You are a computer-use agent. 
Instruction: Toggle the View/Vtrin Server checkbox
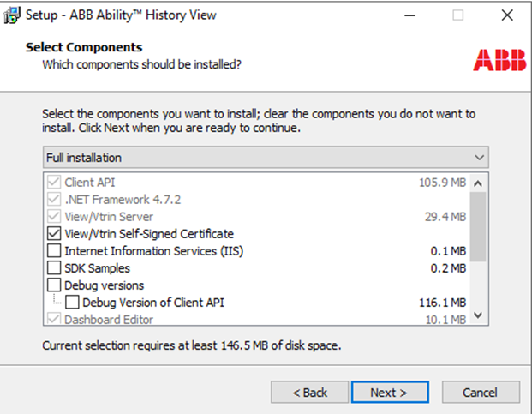(54, 217)
